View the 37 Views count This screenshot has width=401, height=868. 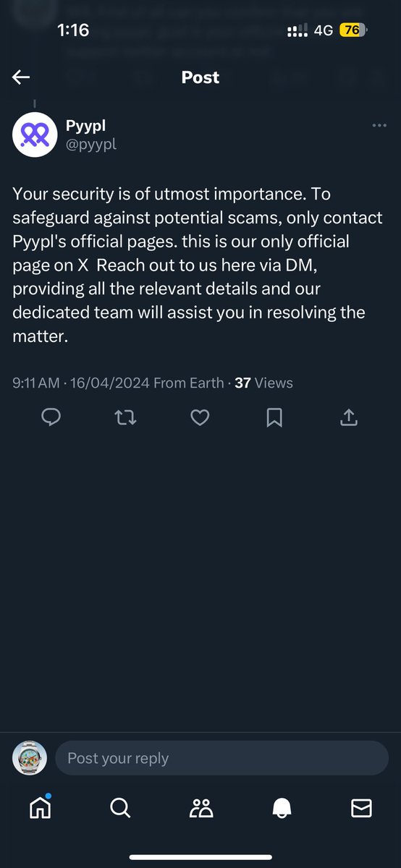pos(263,383)
